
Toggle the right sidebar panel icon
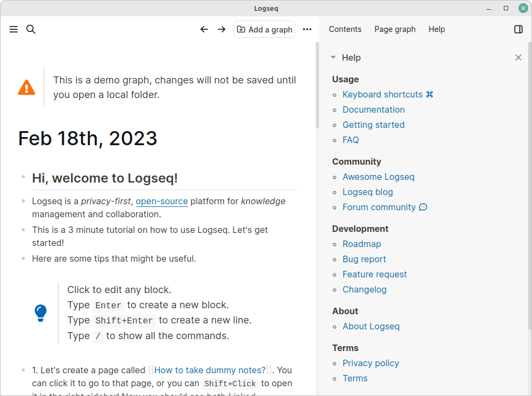518,29
